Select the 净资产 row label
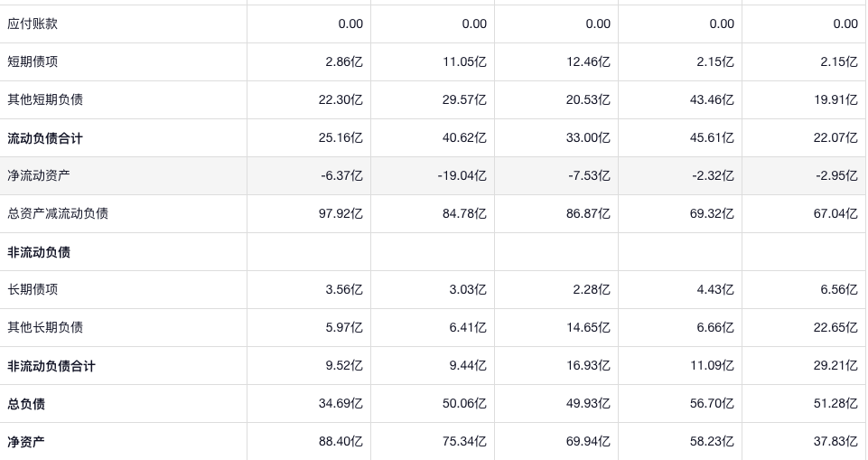868x460 pixels. pos(26,442)
